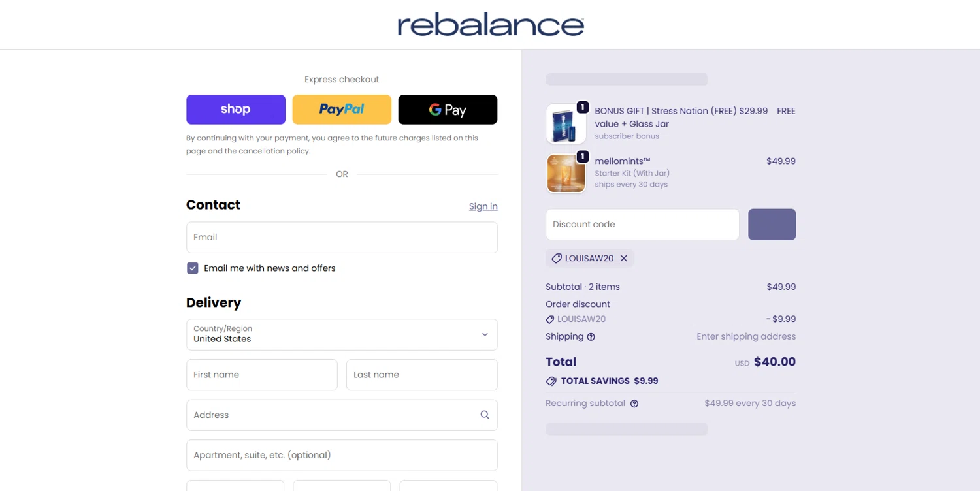Click the '- $9.99' discount amount
Image resolution: width=980 pixels, height=491 pixels.
point(781,319)
